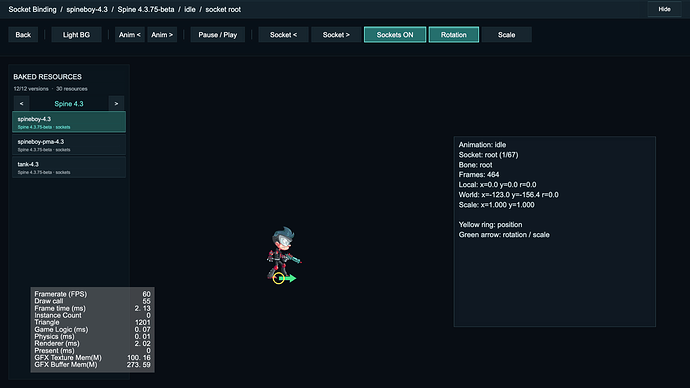Click the 'Bone: root' info line
The width and height of the screenshot is (690, 388).
[475, 165]
